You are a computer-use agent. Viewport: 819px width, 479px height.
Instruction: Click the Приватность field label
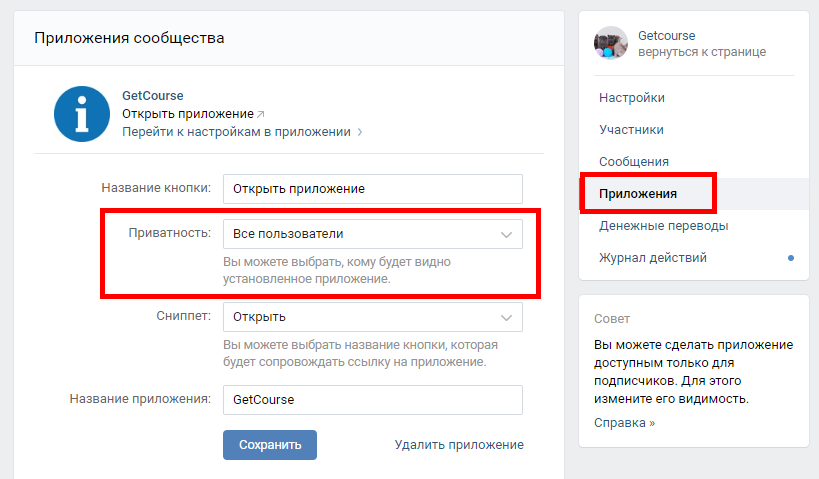pyautogui.click(x=170, y=233)
